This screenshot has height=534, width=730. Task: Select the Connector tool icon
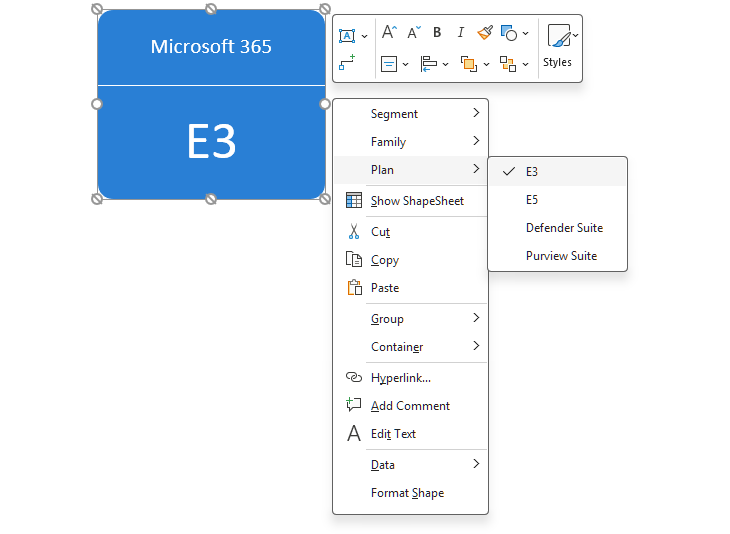click(x=347, y=62)
